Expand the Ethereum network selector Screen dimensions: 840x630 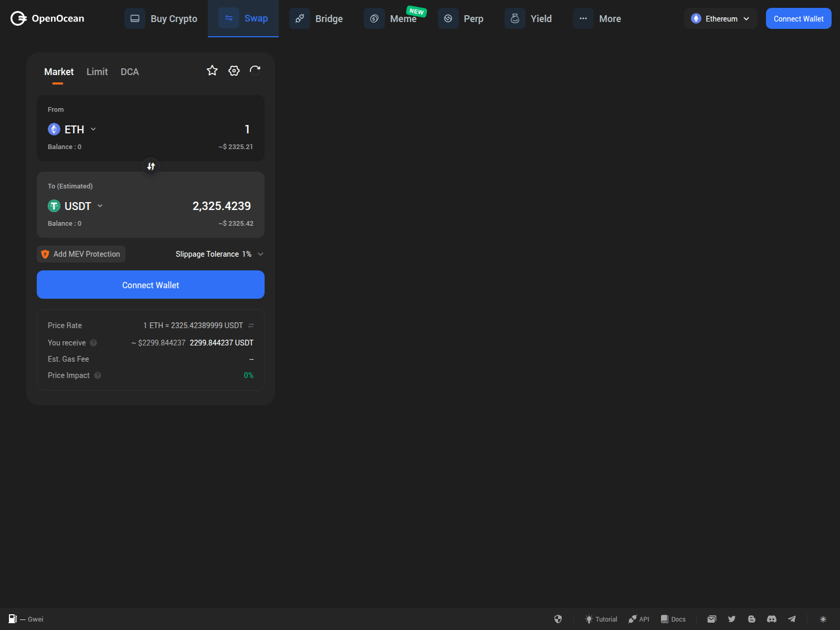pyautogui.click(x=720, y=18)
